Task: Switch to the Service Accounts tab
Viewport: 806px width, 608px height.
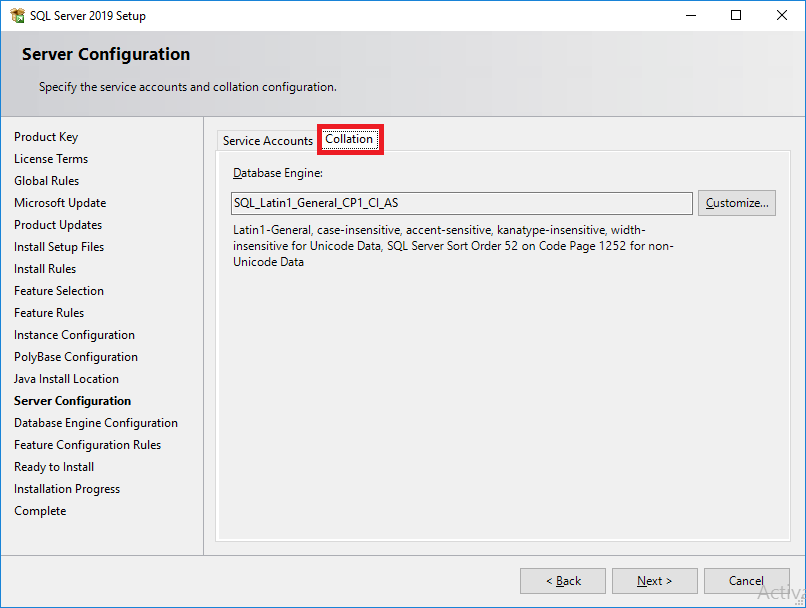Action: 267,141
